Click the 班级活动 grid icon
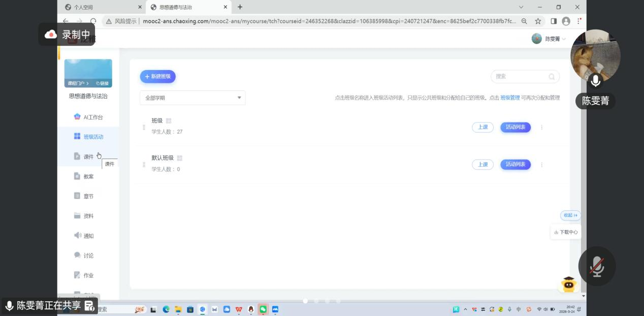Image resolution: width=644 pixels, height=316 pixels. coord(77,137)
